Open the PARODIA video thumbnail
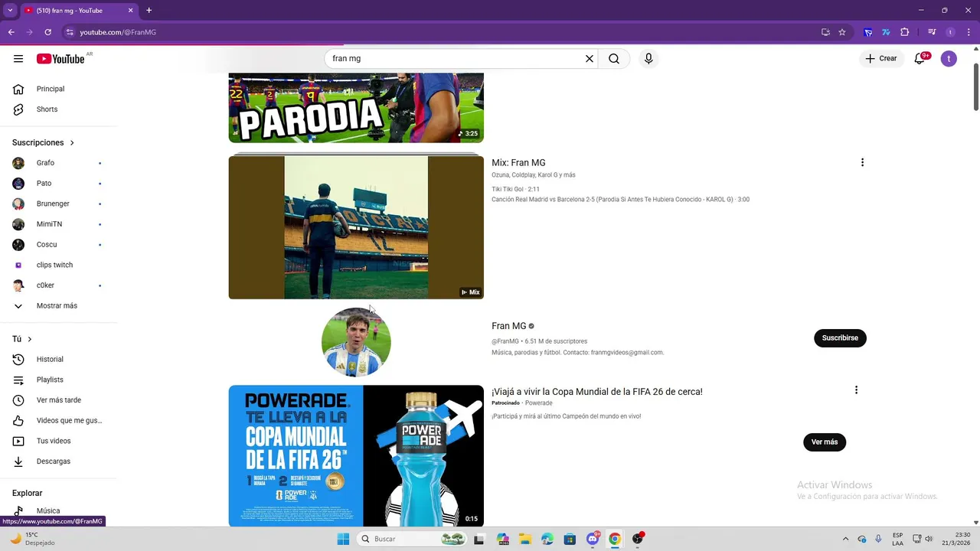Screen dimensions: 980x551 point(356,108)
